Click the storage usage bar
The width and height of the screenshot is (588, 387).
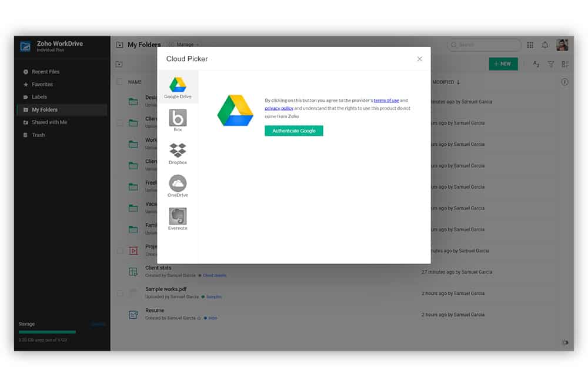[x=47, y=332]
